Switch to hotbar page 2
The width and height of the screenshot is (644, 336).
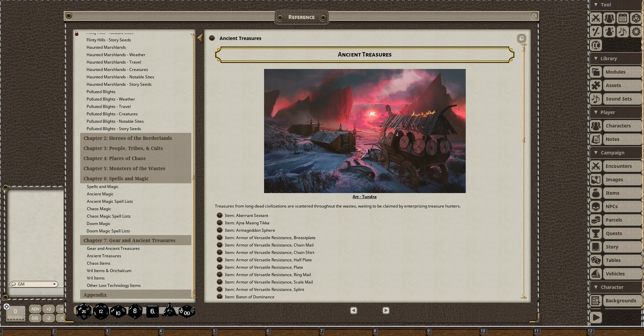point(54,331)
